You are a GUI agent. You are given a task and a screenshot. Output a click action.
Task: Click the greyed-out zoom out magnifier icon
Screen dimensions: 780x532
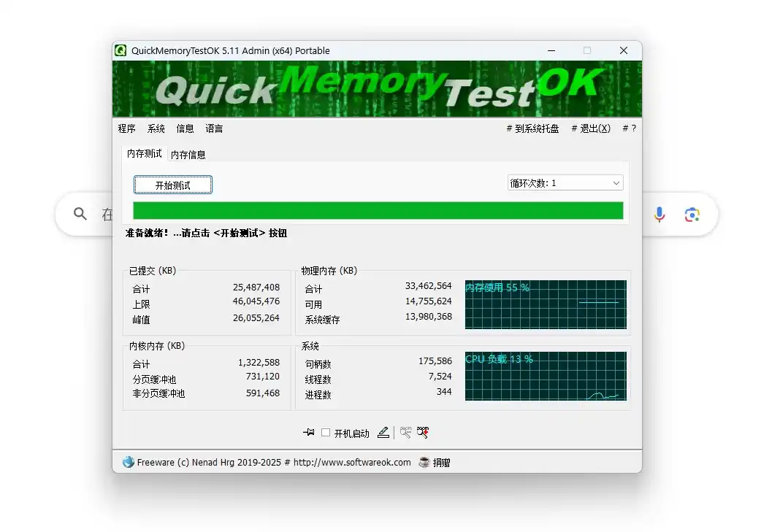[406, 432]
